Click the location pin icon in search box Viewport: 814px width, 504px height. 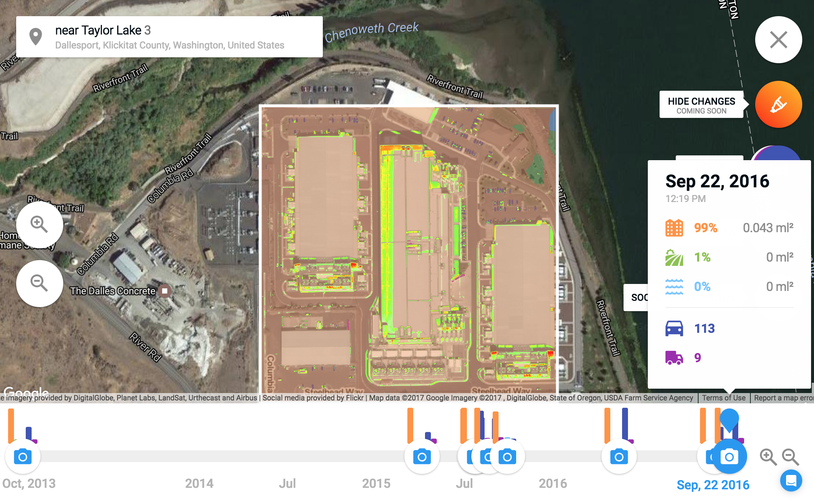(36, 37)
